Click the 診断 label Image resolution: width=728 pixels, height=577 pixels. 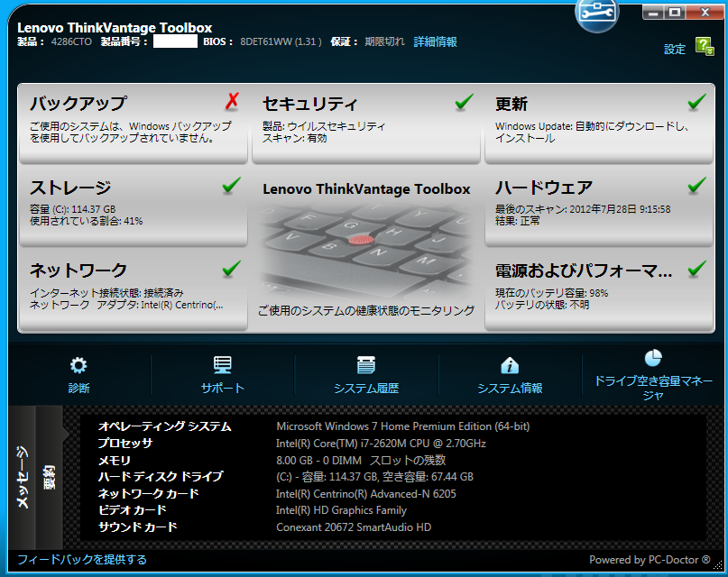click(78, 388)
